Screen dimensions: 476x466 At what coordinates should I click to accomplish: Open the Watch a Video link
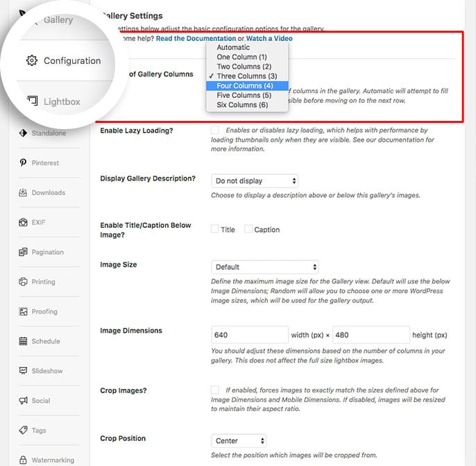click(x=269, y=38)
